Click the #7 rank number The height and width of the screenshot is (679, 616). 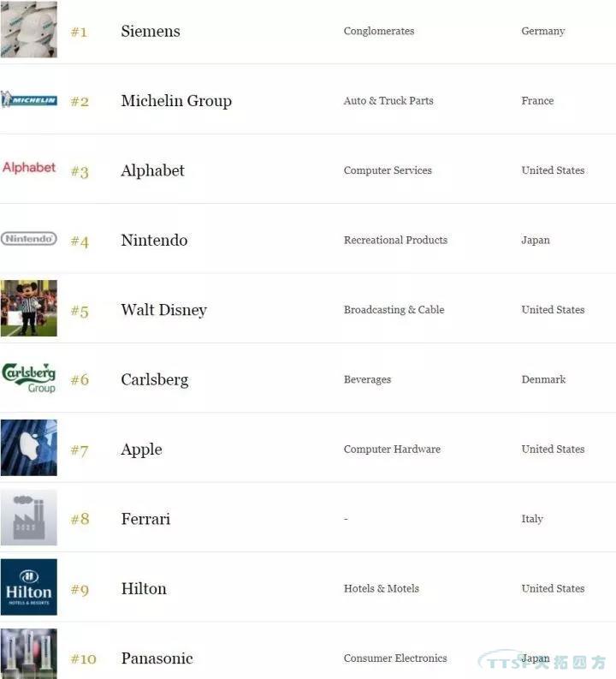point(80,450)
